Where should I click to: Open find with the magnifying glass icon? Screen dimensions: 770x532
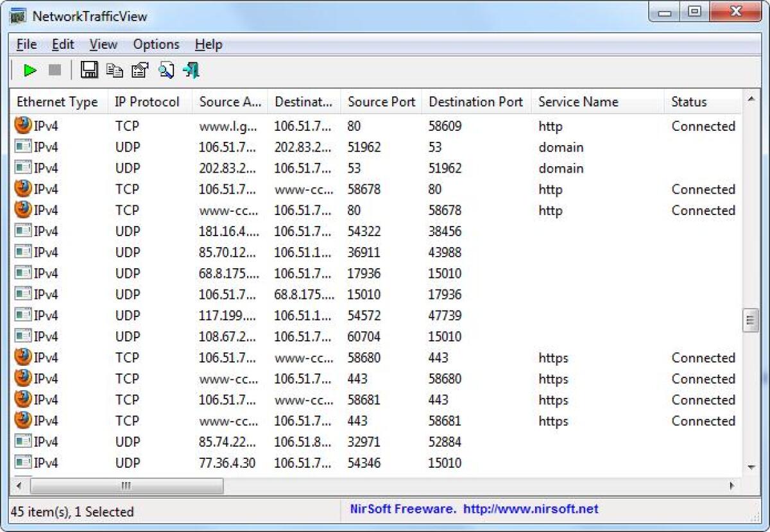coord(166,70)
